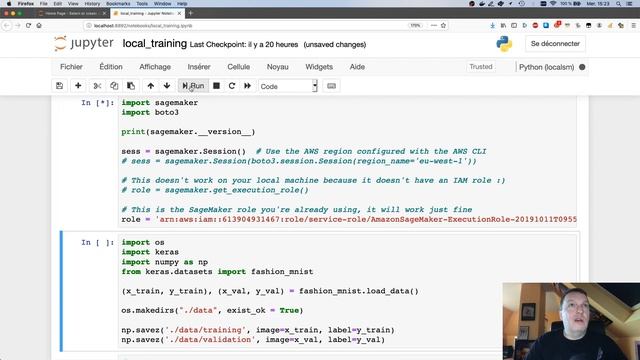Click the presenter webcam video overlay

(x=571, y=321)
